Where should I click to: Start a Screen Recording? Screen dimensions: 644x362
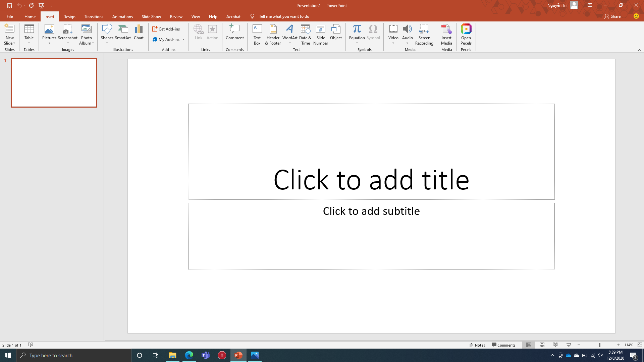424,34
